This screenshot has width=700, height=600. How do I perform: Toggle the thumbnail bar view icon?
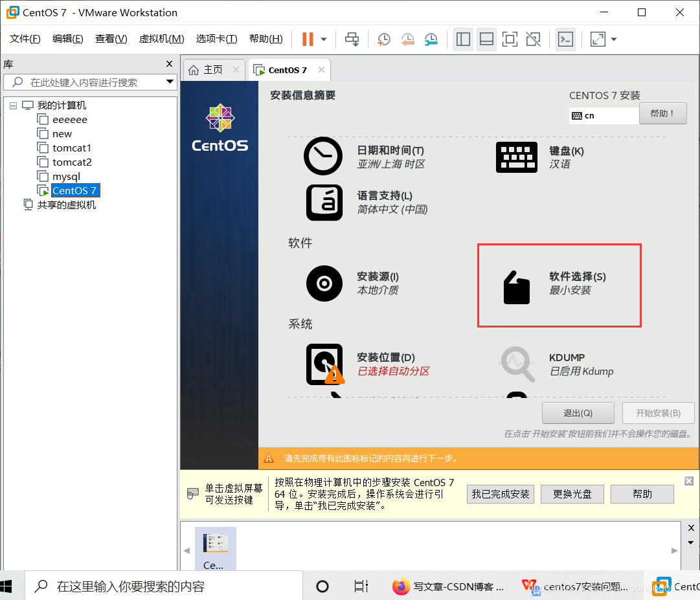click(x=486, y=39)
